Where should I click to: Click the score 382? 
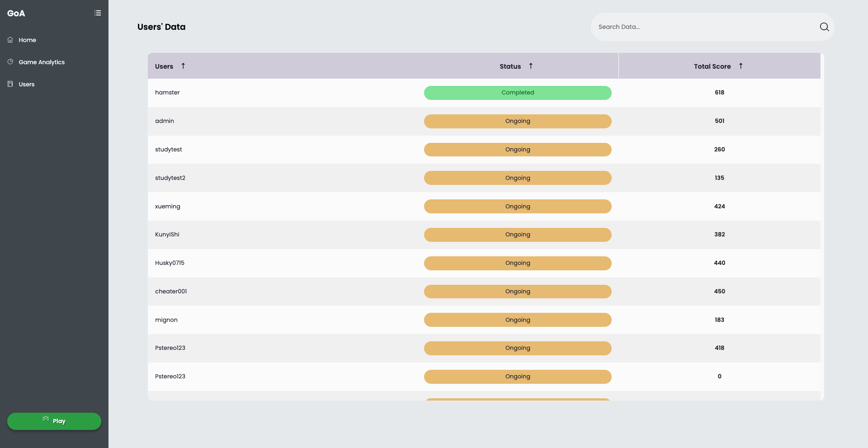pyautogui.click(x=720, y=235)
